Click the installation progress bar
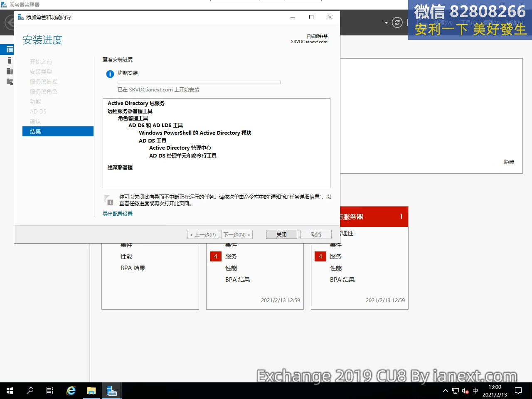The image size is (532, 399). click(x=199, y=82)
